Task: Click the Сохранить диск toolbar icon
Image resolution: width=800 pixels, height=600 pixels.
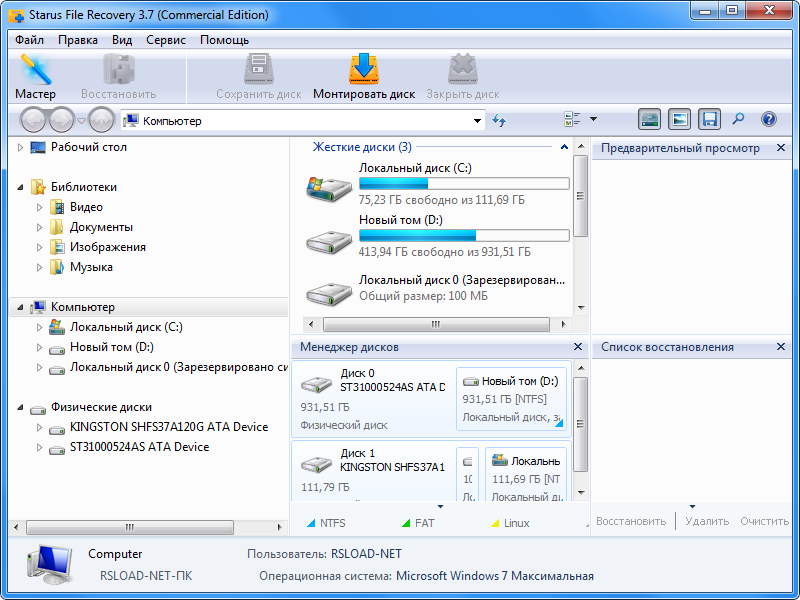Action: coord(259,77)
